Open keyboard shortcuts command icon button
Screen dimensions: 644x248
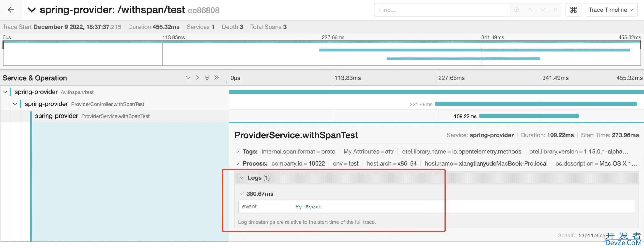573,10
